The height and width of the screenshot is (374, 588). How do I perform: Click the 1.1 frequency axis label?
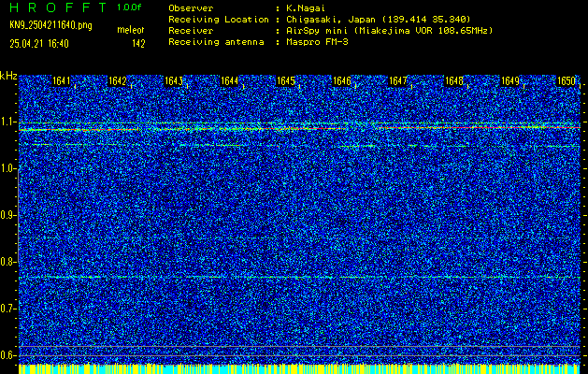(x=7, y=122)
